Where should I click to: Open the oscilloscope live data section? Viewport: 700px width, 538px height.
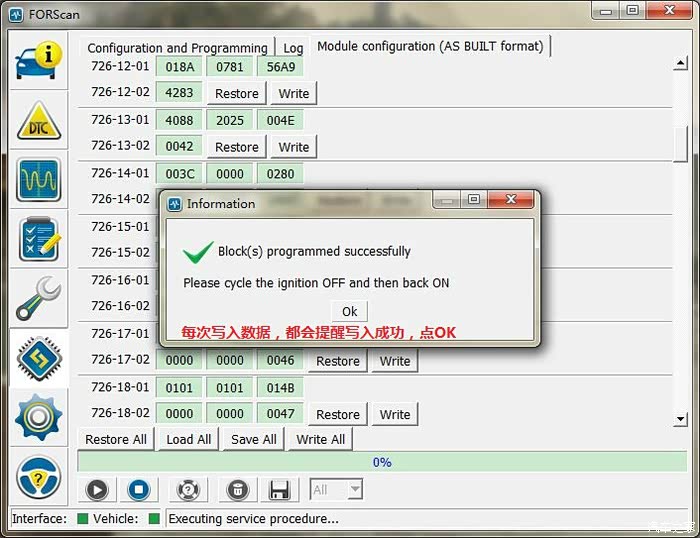point(39,179)
